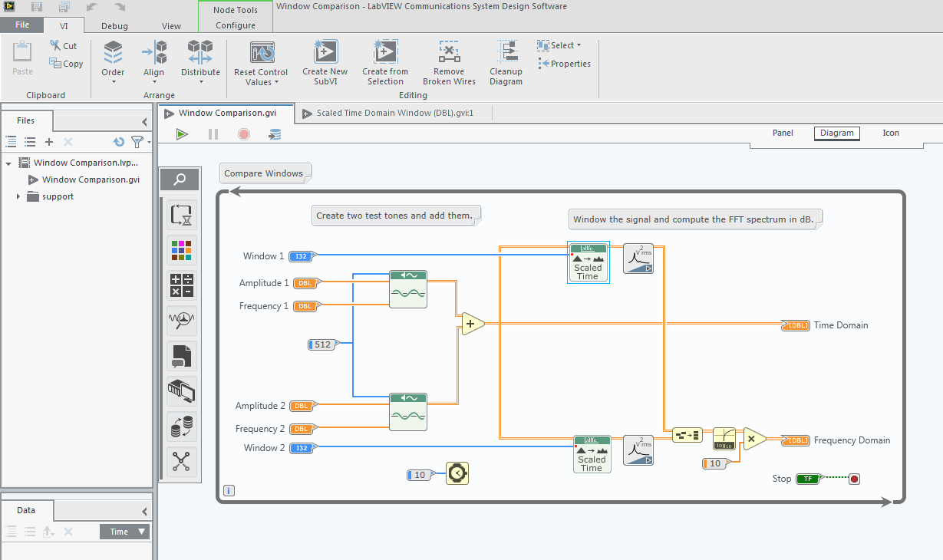Select the upper Scaled Time window node
Viewport: 943px width, 560px height.
589,262
